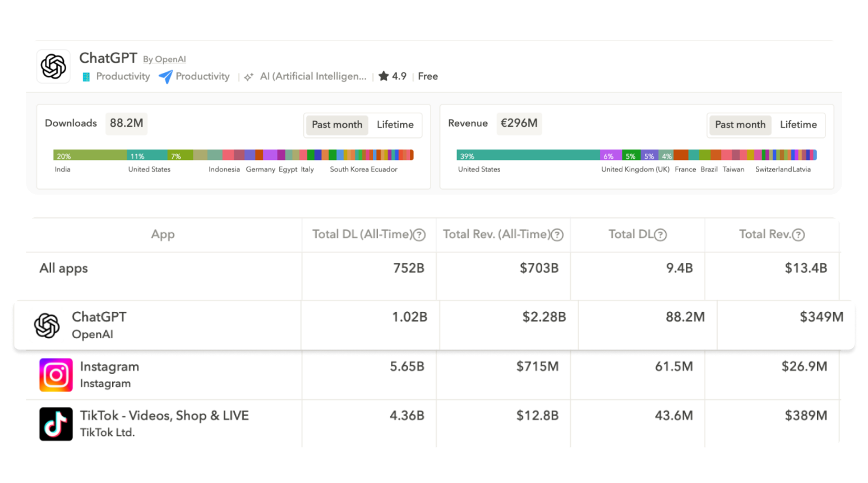Click the OpenAI publisher name in table
This screenshot has height=483, width=868.
(93, 335)
